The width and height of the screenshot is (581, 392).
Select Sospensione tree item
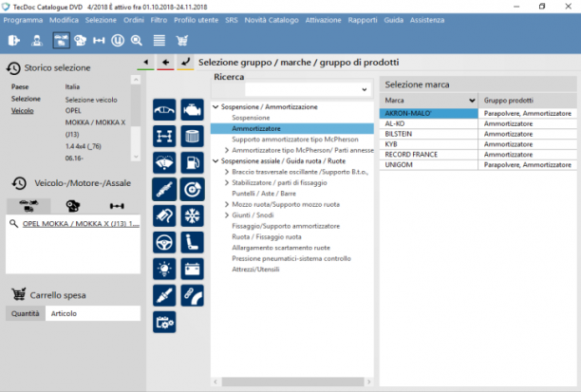251,118
